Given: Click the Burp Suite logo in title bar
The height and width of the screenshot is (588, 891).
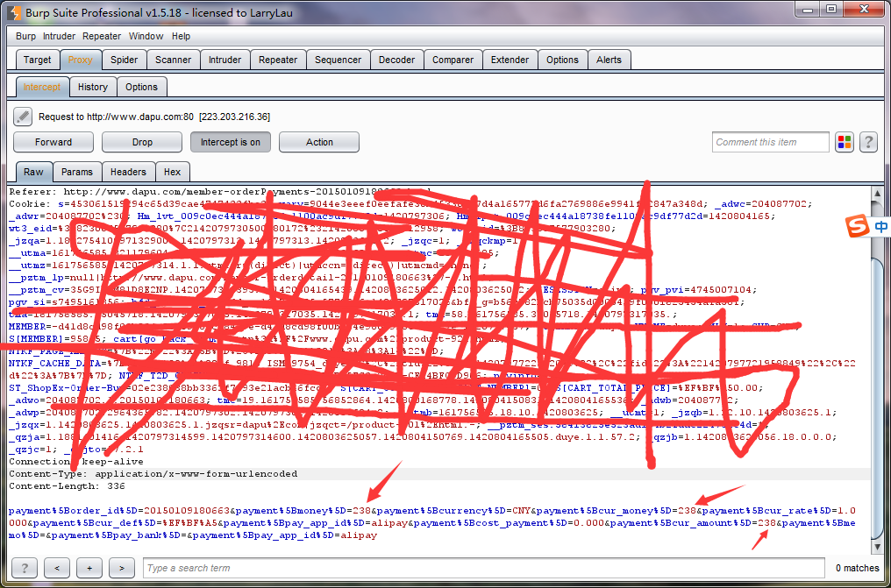Looking at the screenshot, I should (x=15, y=12).
